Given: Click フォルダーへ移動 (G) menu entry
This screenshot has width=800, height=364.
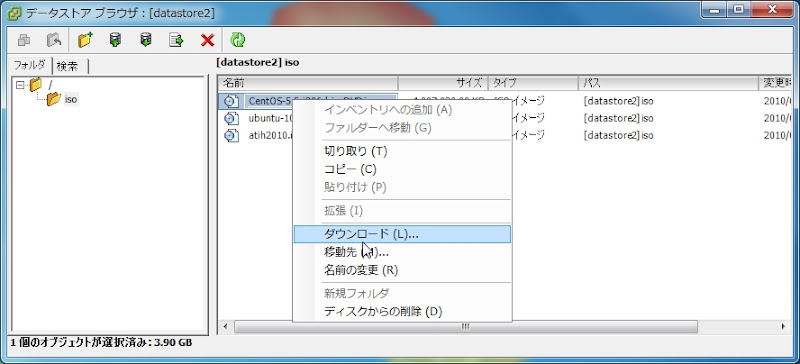Looking at the screenshot, I should 402,128.
